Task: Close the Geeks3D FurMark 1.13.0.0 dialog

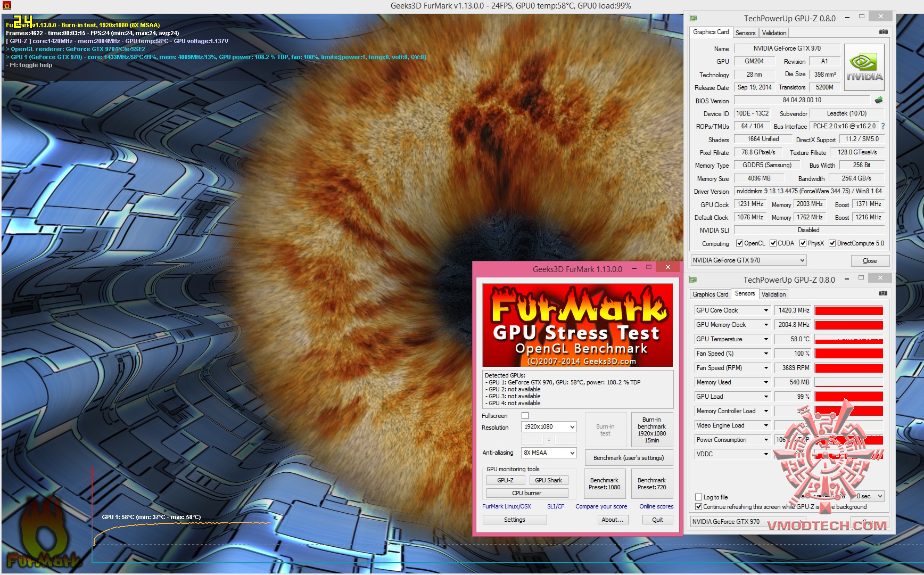Action: [667, 267]
